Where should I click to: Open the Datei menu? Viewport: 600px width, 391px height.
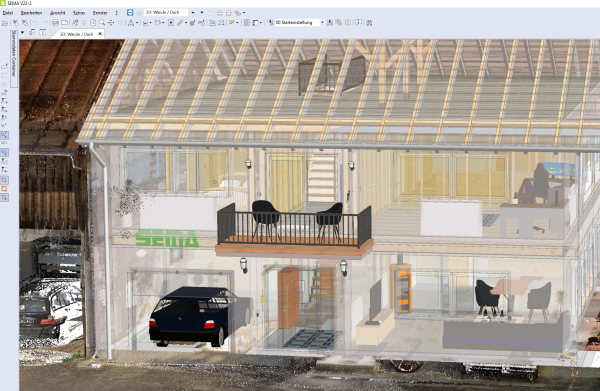coord(8,13)
